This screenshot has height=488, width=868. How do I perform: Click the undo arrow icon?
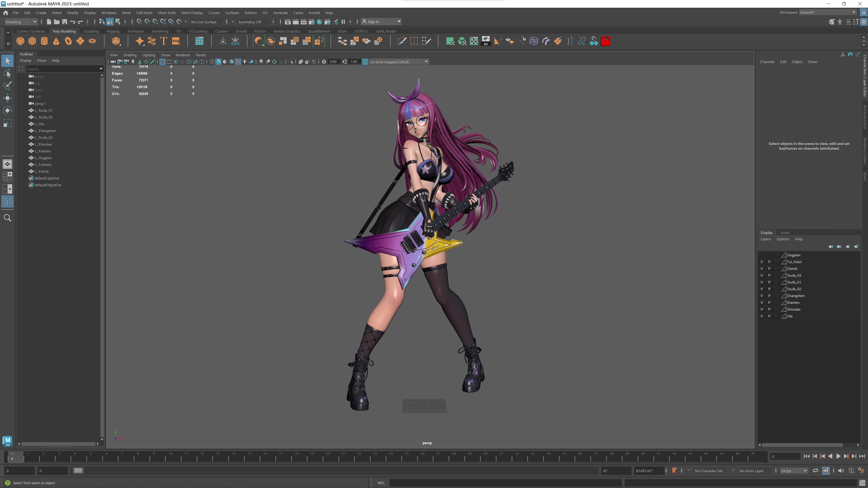pos(72,22)
